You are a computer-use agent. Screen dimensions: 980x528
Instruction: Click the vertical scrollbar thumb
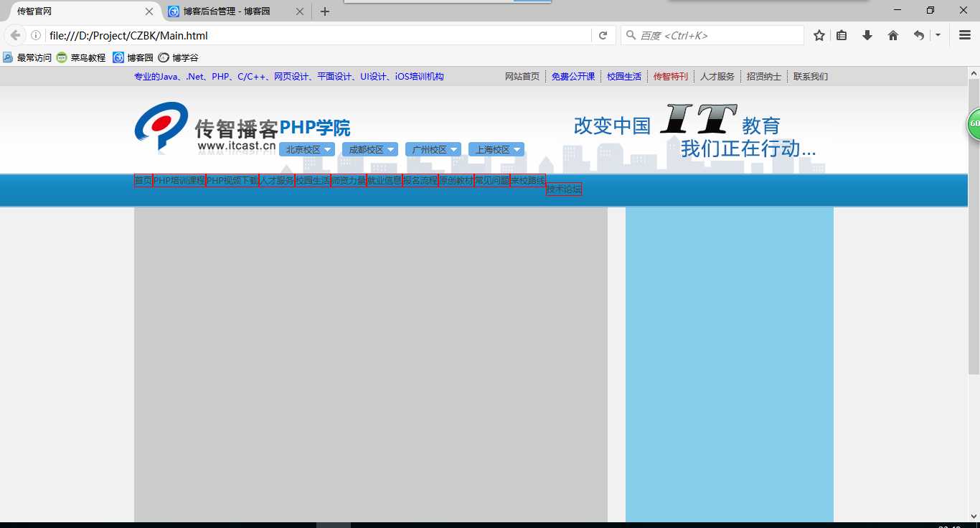tap(974, 226)
